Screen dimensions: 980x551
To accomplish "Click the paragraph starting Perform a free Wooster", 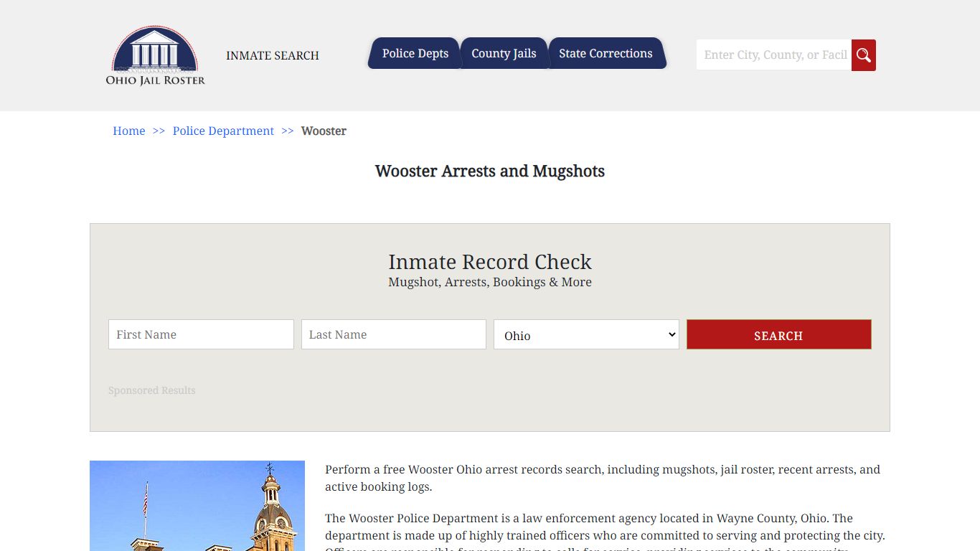I will (603, 478).
